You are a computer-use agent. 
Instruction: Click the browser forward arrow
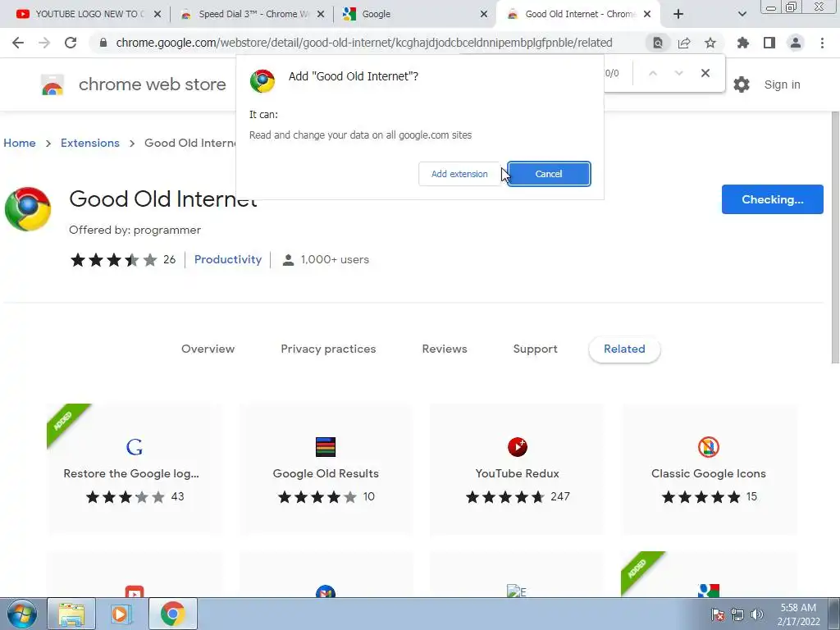[44, 43]
